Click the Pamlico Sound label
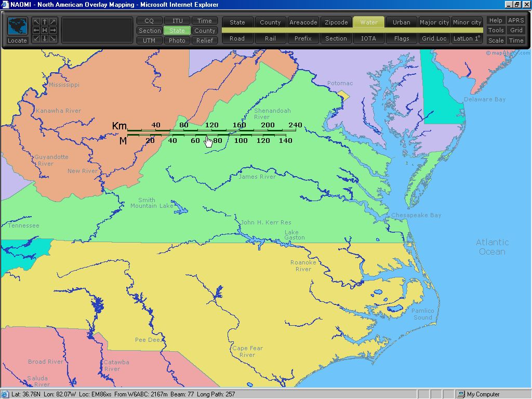The image size is (532, 399). tap(422, 314)
